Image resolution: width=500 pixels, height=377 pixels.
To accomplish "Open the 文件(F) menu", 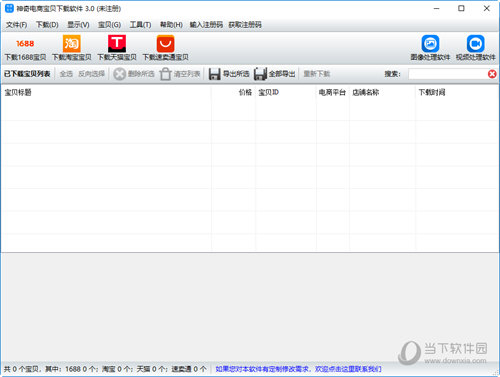I will pos(17,25).
